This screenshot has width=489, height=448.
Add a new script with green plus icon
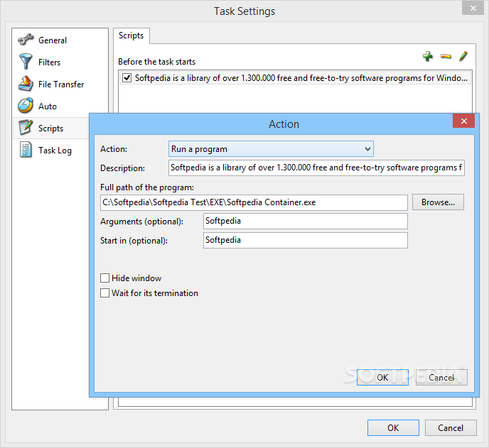pyautogui.click(x=428, y=56)
